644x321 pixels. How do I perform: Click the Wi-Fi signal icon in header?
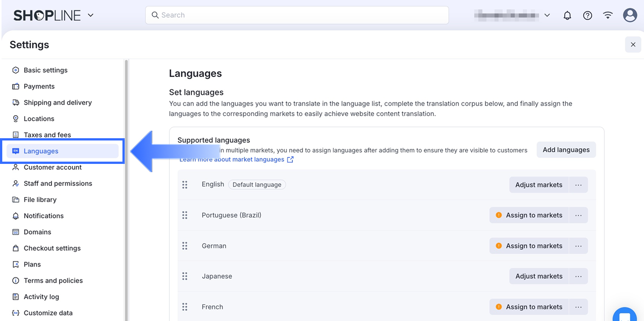click(x=608, y=15)
